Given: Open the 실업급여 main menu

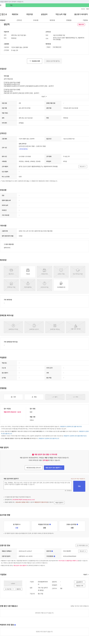Looking at the screenshot, I should pos(44,15).
